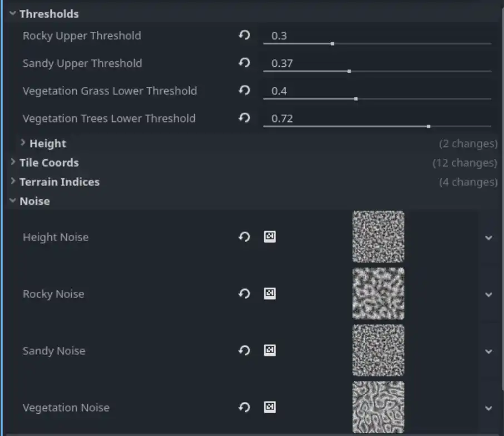Expand the Tile Coords section

[49, 163]
